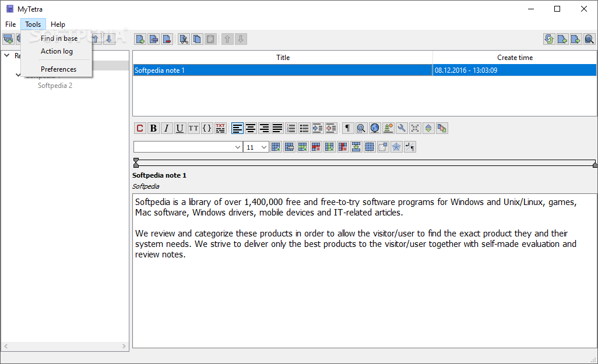Open the File menu
Viewport: 598px width, 364px height.
[x=10, y=24]
